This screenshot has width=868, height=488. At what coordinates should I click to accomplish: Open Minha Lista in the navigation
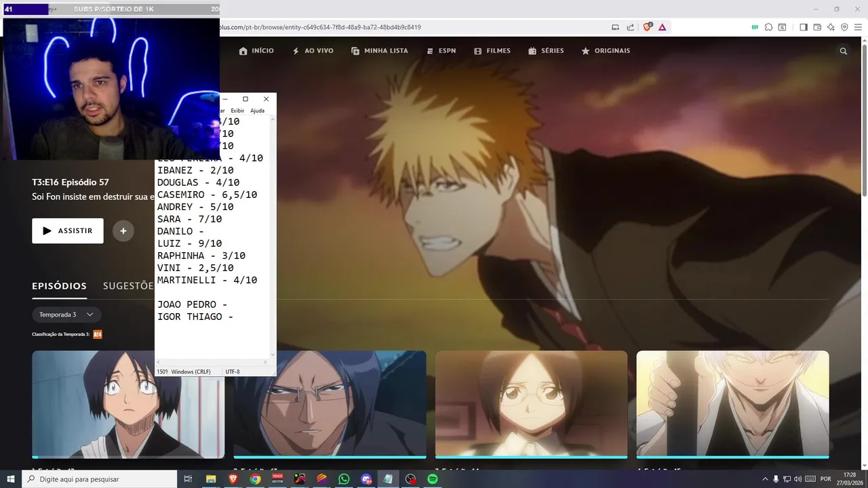379,51
